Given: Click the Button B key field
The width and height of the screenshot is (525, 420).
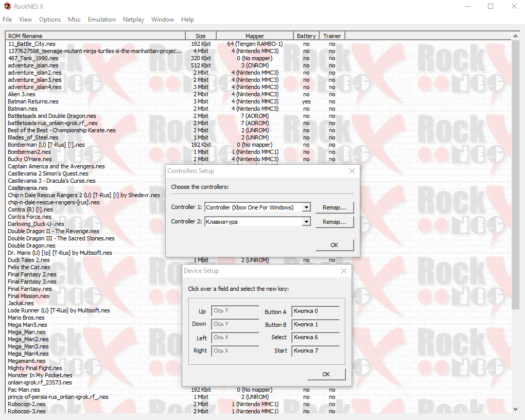Looking at the screenshot, I should pyautogui.click(x=316, y=325).
